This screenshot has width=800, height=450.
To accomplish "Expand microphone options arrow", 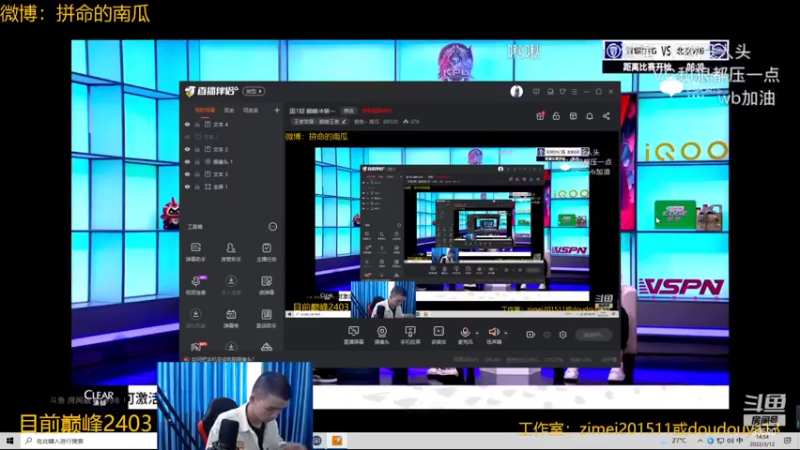I will tap(477, 333).
